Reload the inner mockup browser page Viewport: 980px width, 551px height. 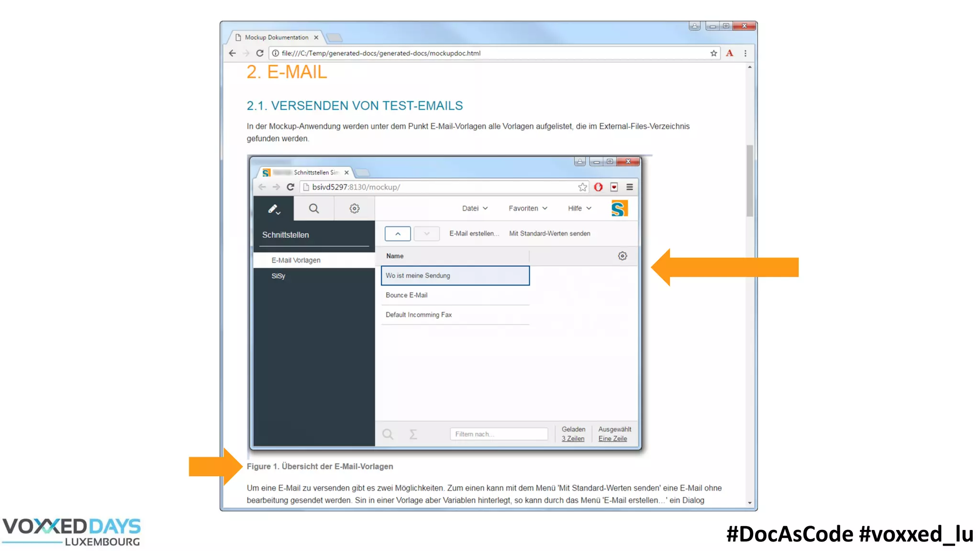pyautogui.click(x=290, y=187)
